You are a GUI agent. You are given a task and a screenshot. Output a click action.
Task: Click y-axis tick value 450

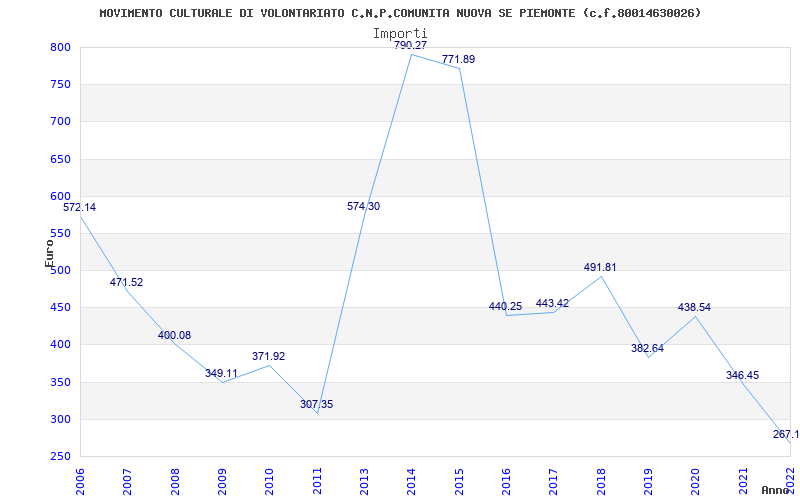pos(60,308)
